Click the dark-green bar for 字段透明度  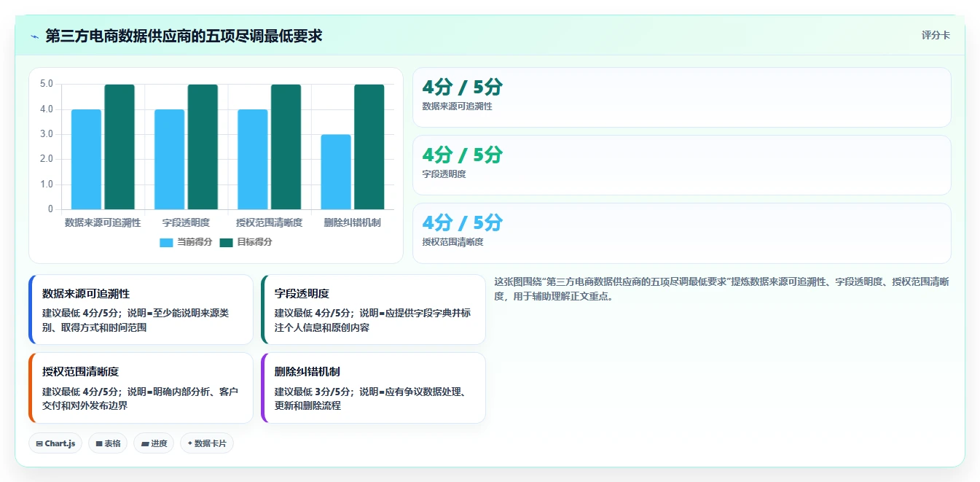click(x=203, y=147)
